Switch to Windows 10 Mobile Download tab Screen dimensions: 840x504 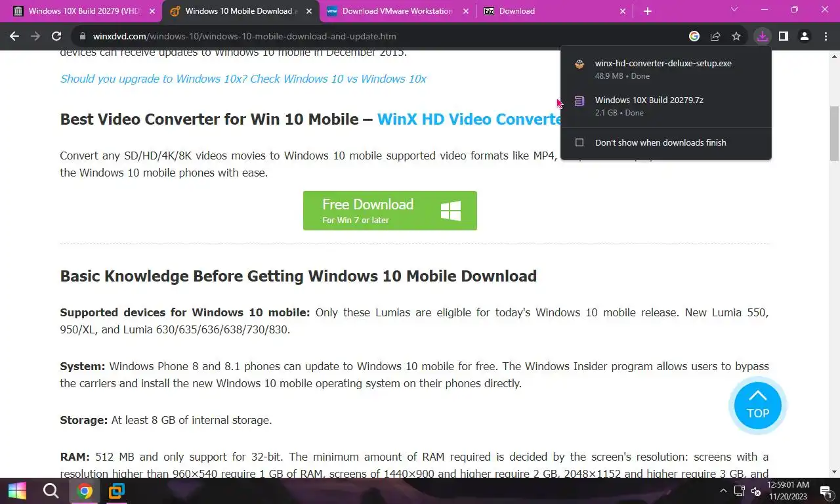tap(241, 11)
